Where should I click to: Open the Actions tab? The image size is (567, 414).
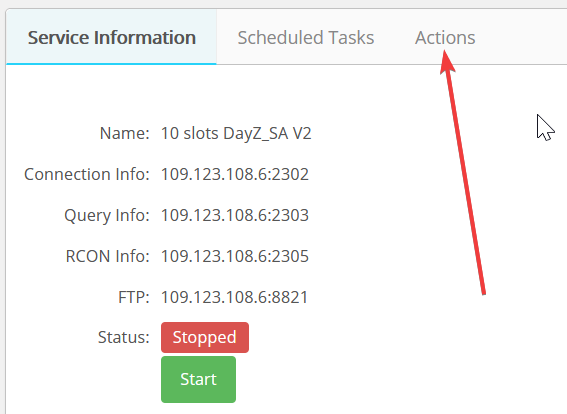pos(445,38)
